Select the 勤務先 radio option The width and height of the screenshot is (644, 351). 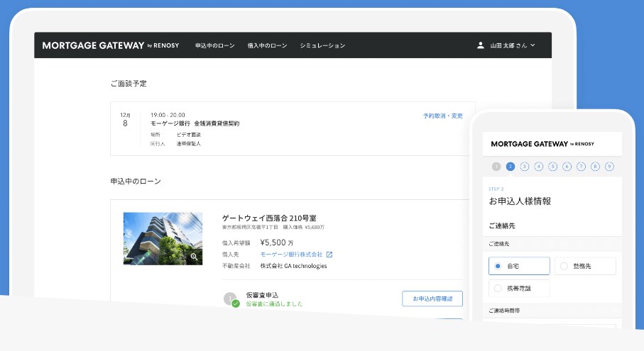click(585, 266)
